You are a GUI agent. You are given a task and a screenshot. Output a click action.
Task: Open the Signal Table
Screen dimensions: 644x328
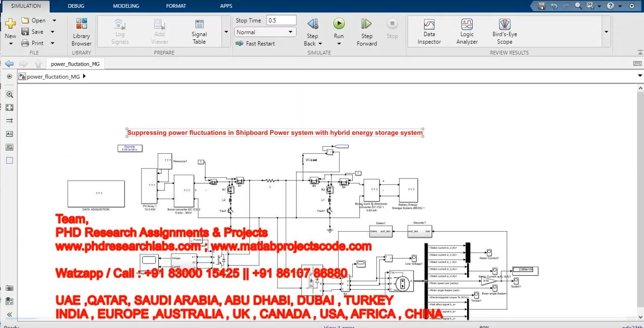click(x=199, y=31)
